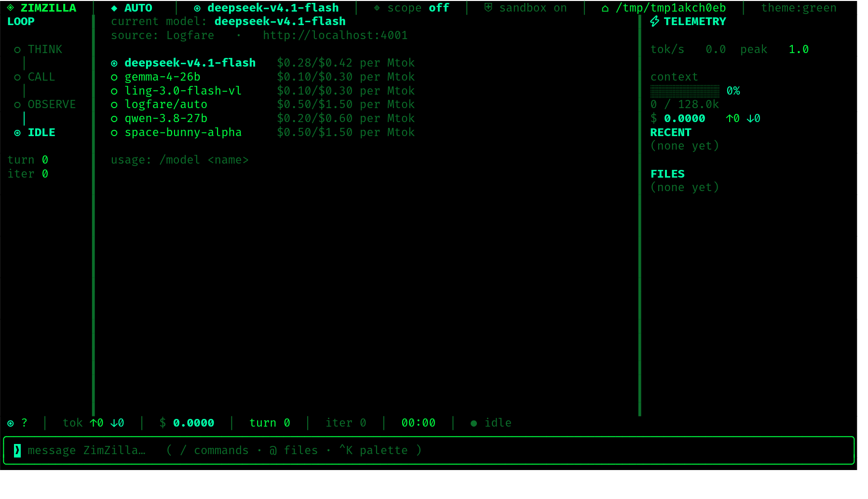Select the ling-3.0-flash-vl model radio
Screen dimensions: 868x499
point(114,91)
